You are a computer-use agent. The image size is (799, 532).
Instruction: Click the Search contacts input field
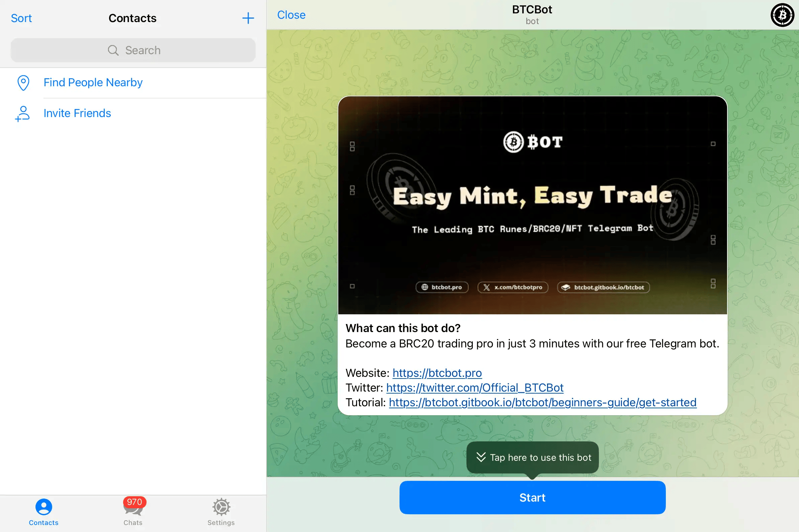pyautogui.click(x=133, y=50)
